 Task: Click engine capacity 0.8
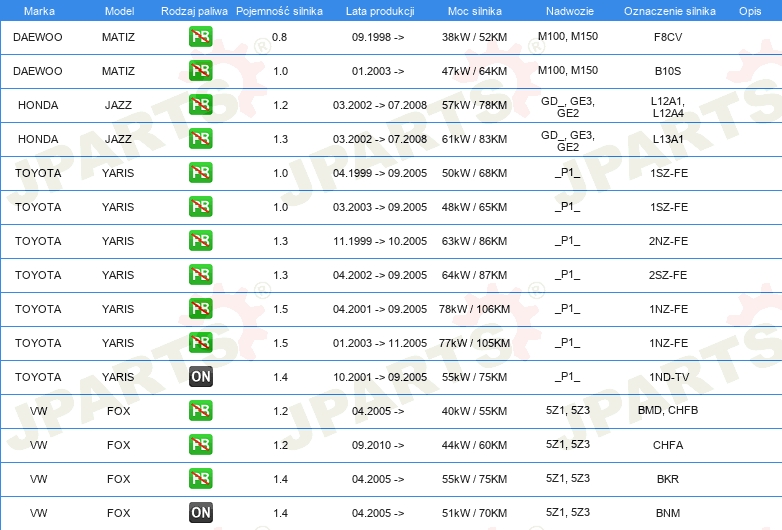click(x=279, y=37)
